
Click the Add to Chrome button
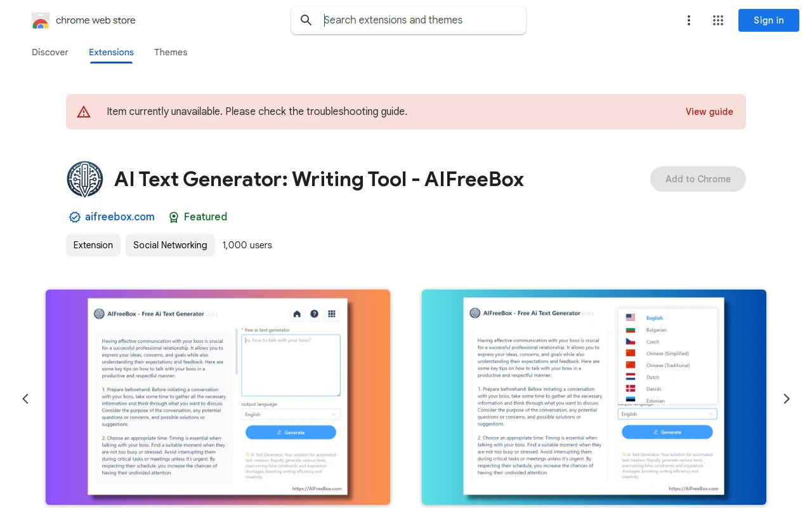(698, 179)
